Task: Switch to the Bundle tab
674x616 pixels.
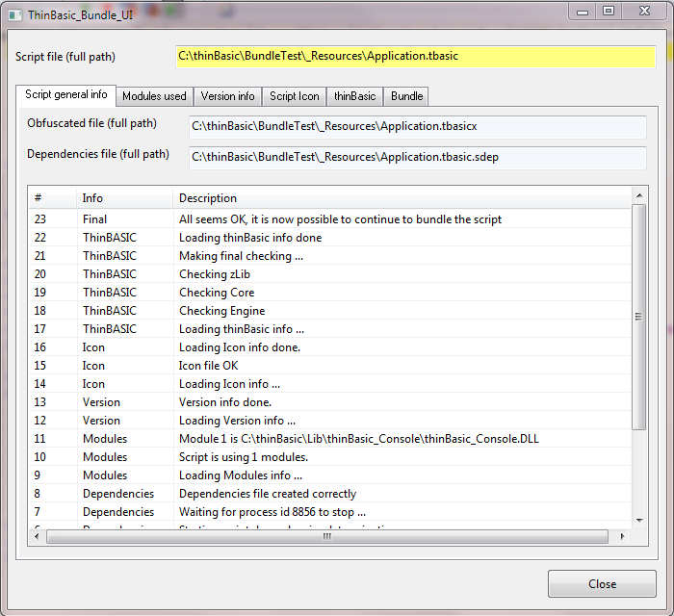Action: tap(406, 96)
